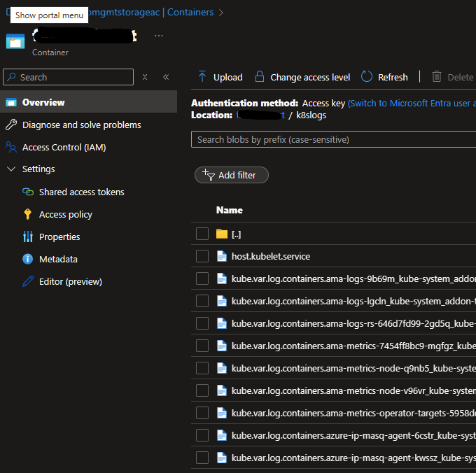
Task: Check the box for the [..] folder row
Action: [x=202, y=234]
